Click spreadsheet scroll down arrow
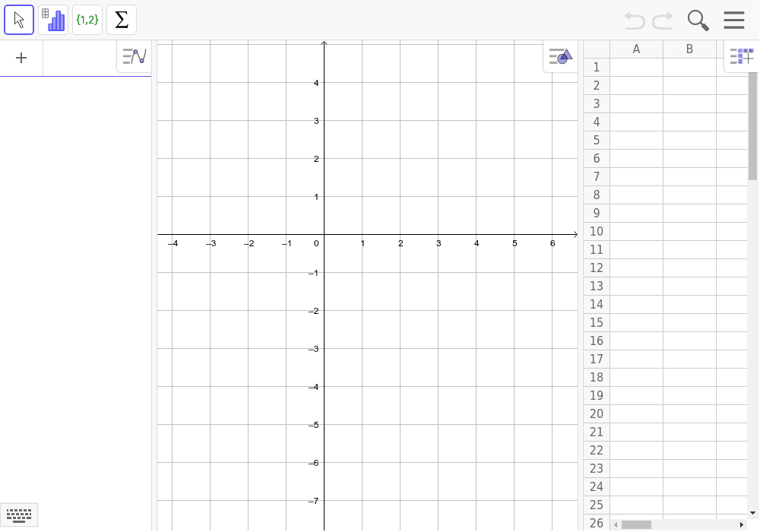This screenshot has height=532, width=760. (752, 512)
